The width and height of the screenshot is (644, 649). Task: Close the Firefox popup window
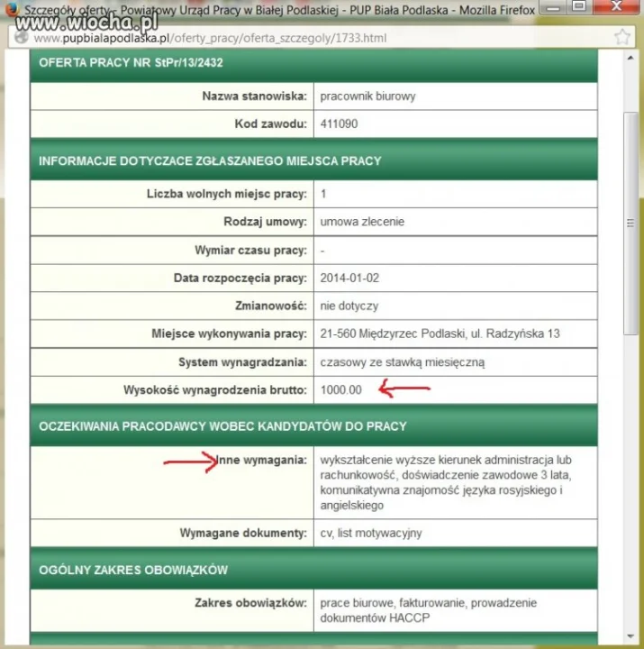(x=616, y=6)
